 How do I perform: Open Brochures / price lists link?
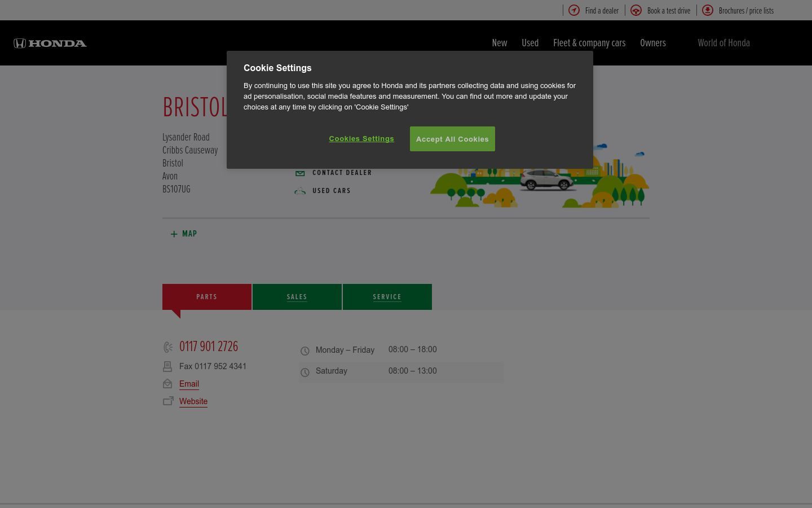pyautogui.click(x=746, y=11)
